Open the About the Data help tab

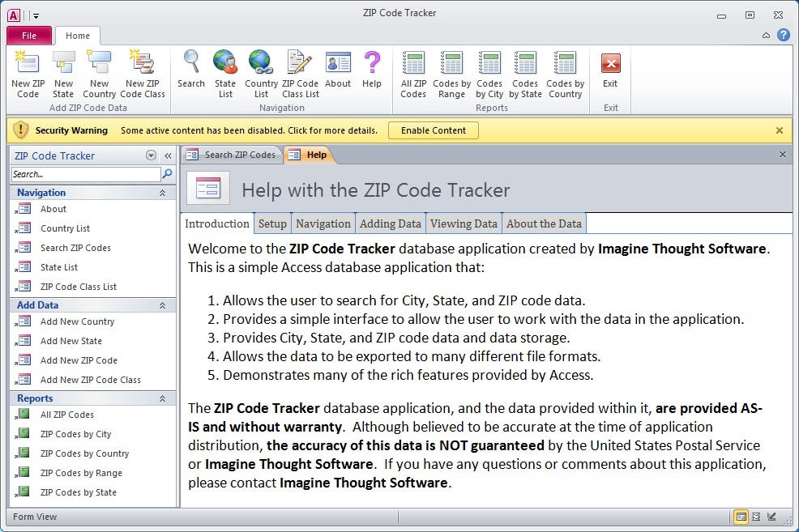(x=544, y=223)
